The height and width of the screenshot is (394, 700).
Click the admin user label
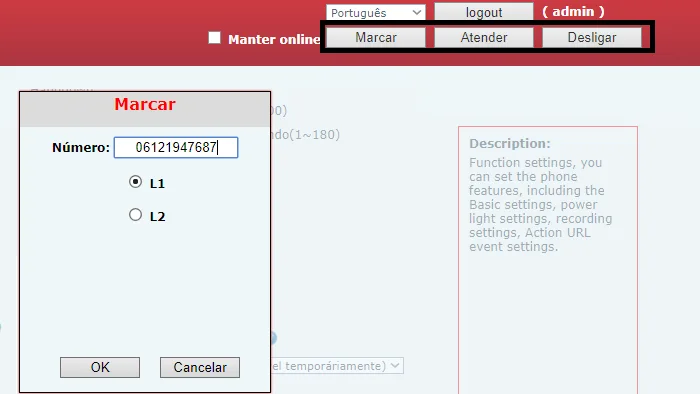click(573, 12)
